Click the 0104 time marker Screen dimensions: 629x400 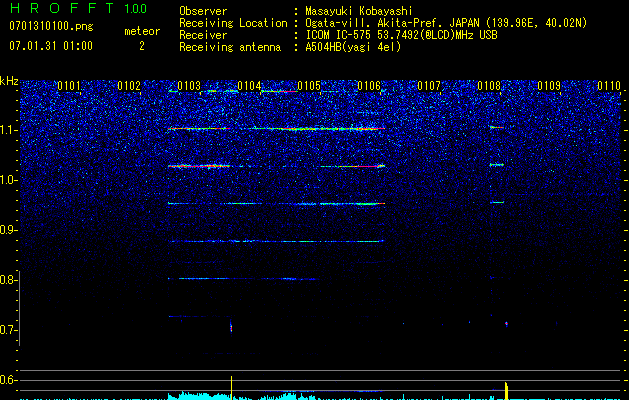pos(249,86)
